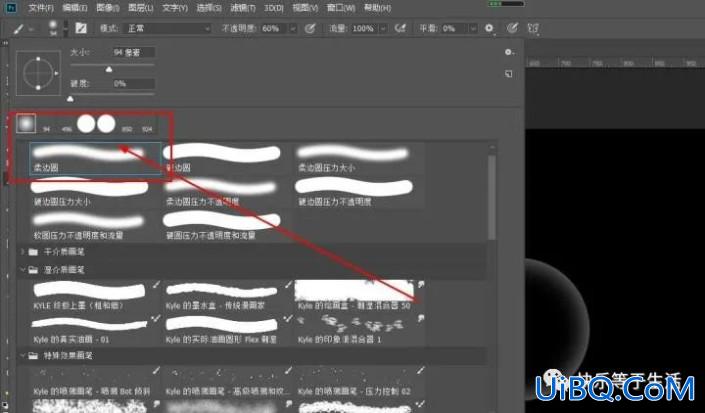Click the 特殊效果画笔 folder icon
705x413 pixels.
coord(33,355)
